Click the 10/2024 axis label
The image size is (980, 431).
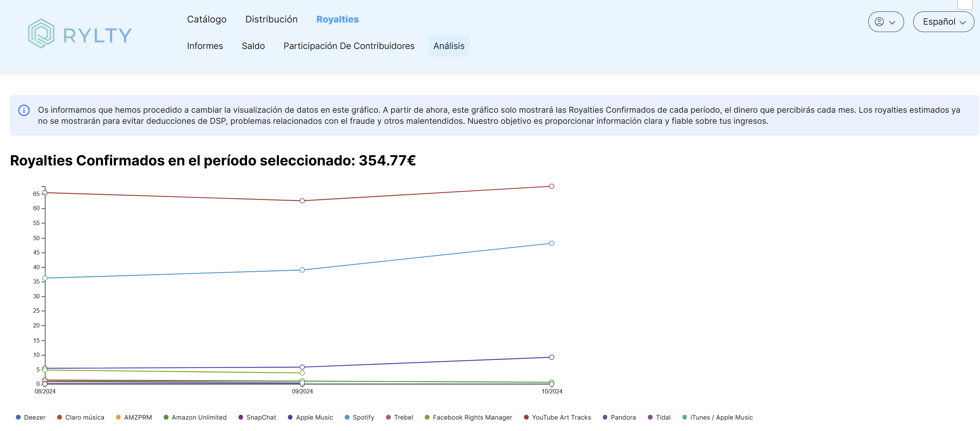tap(552, 392)
